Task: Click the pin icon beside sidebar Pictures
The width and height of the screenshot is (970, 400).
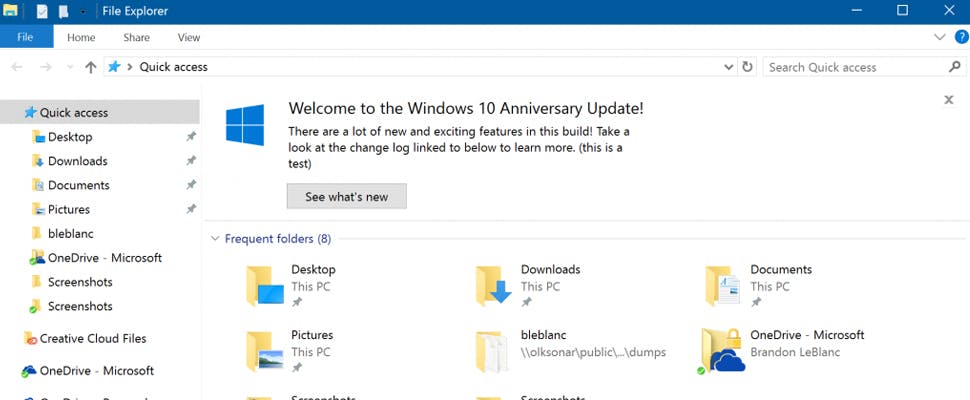Action: tap(191, 209)
